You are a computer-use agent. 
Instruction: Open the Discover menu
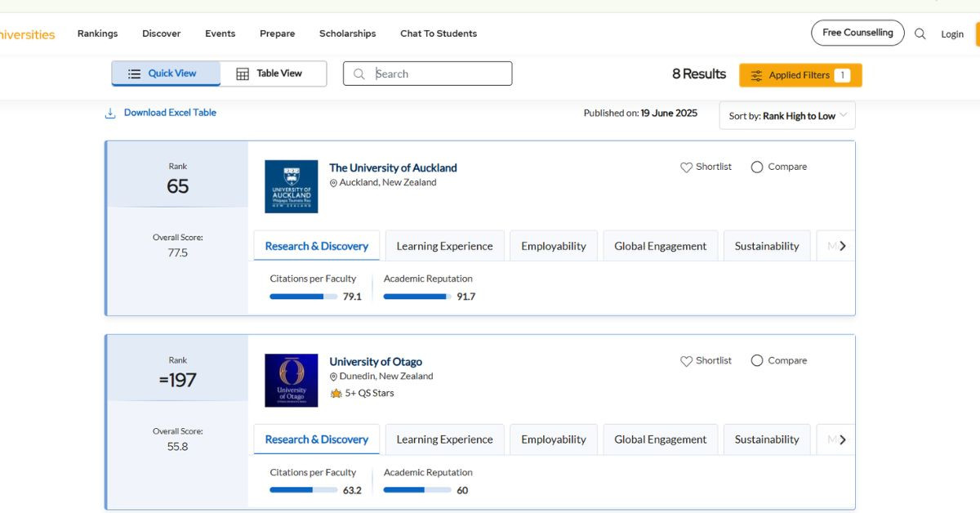pyautogui.click(x=162, y=33)
